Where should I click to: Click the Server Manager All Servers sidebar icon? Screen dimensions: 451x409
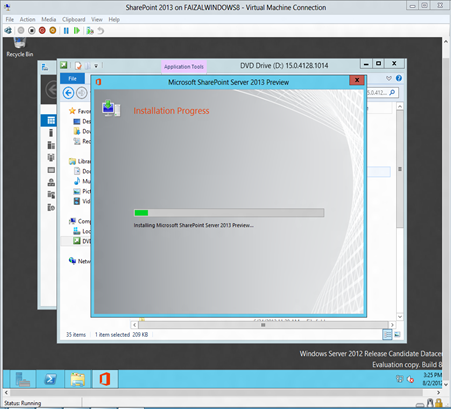51,145
